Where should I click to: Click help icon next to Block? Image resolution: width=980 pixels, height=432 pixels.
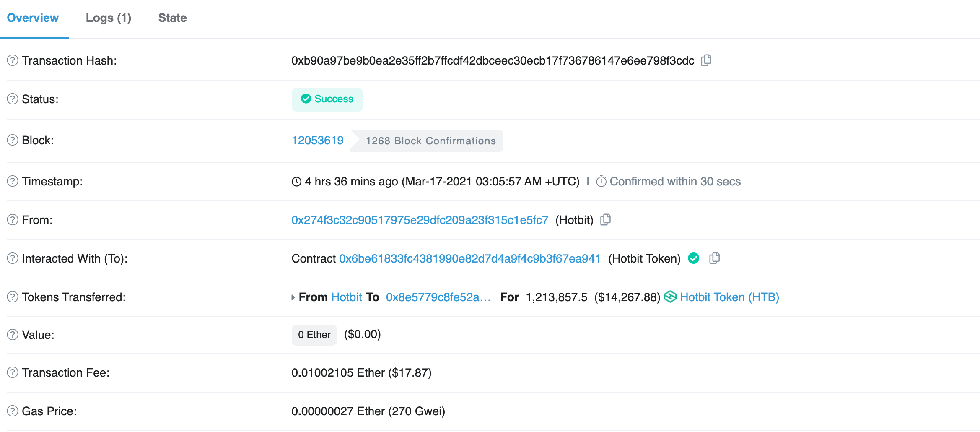13,140
